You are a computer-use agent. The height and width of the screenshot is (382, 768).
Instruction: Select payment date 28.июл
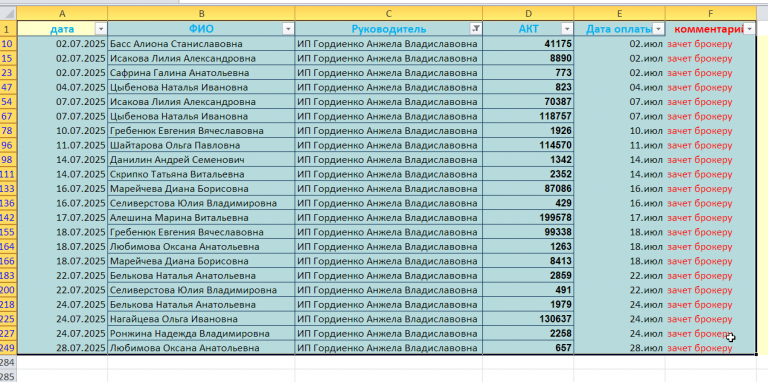tap(620, 348)
